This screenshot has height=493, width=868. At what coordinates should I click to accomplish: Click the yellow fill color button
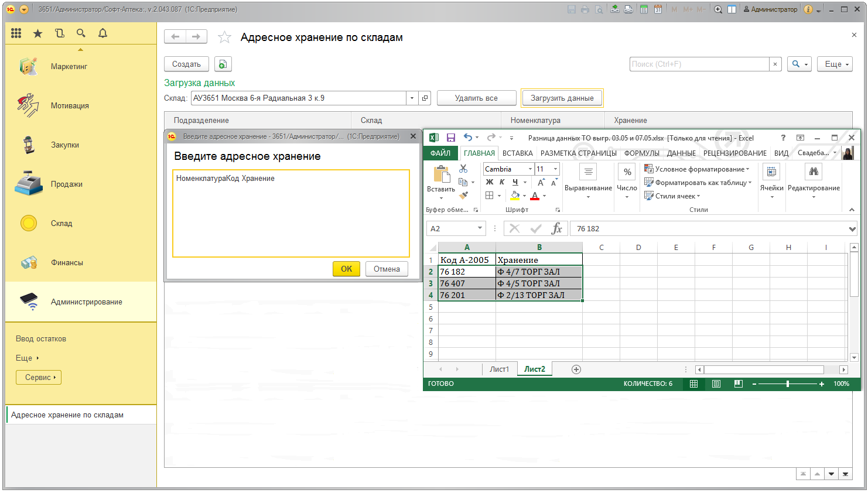pos(515,196)
